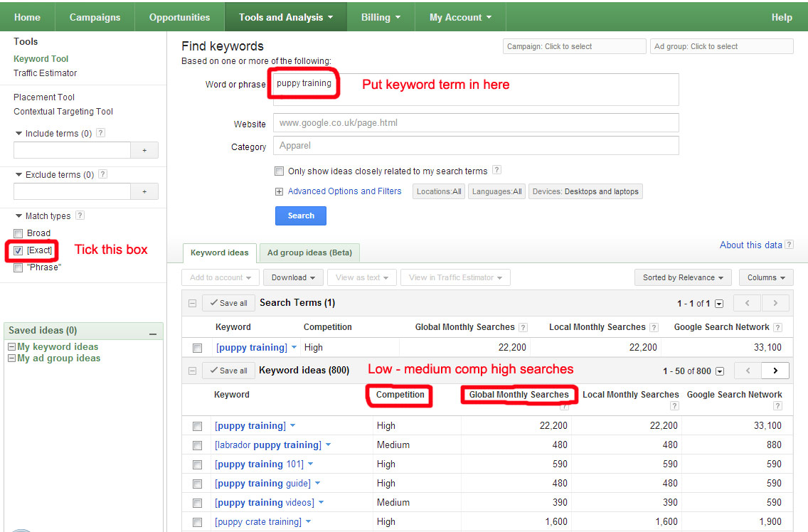Open the Placement Tool link
Image resolution: width=808 pixels, height=532 pixels.
coord(44,97)
